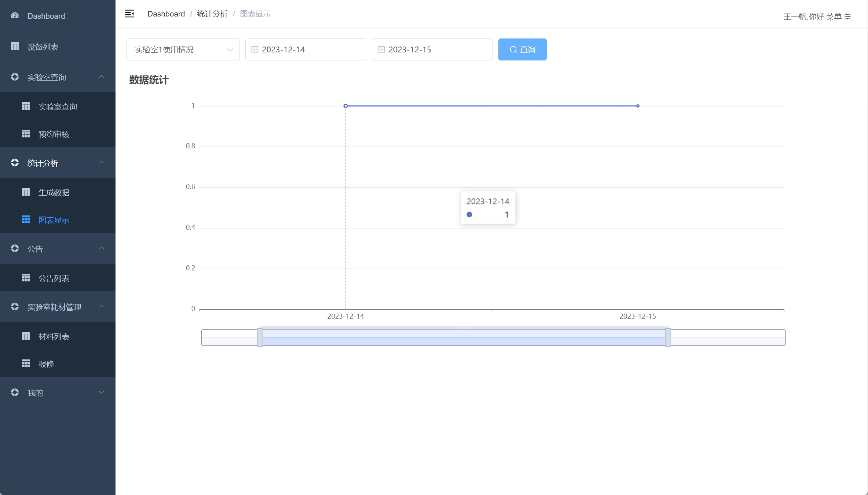Viewport: 868px width, 495px height.
Task: Click the Dashboard breadcrumb link
Action: pos(166,14)
